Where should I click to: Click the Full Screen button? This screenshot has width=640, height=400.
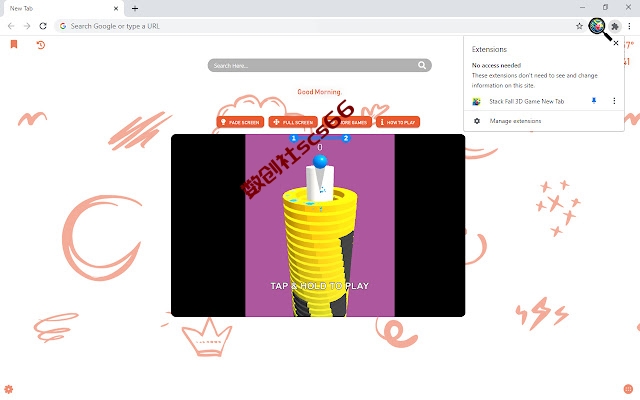(293, 122)
